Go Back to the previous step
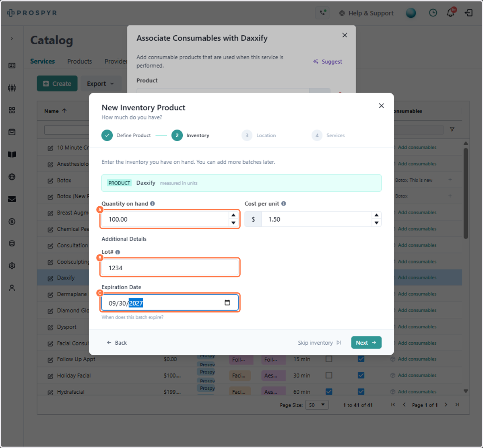The width and height of the screenshot is (483, 448). point(117,343)
